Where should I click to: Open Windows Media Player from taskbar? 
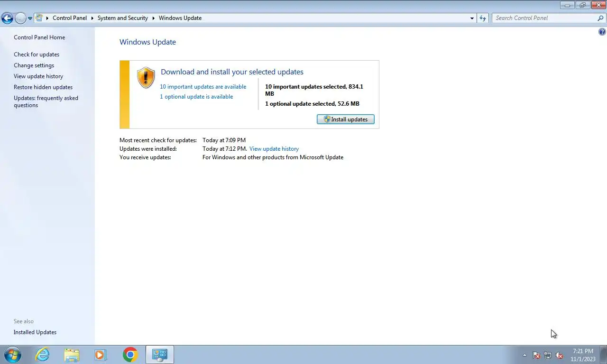click(101, 355)
